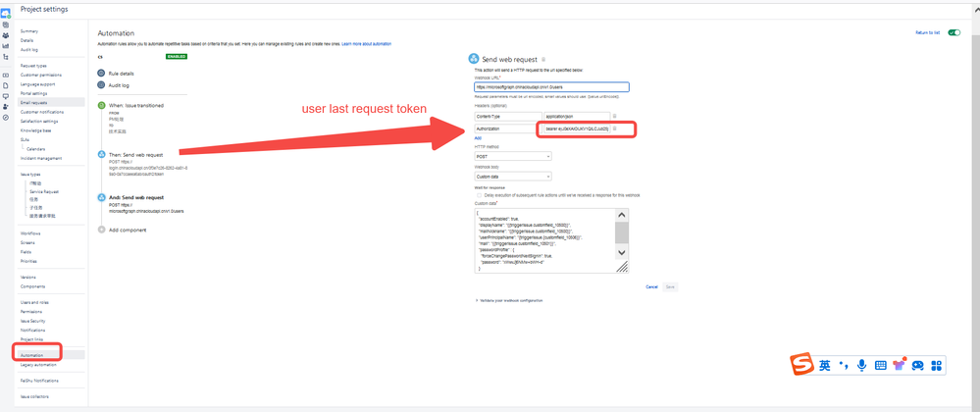The image size is (980, 412).
Task: Click the Send web request header icon
Action: (474, 60)
